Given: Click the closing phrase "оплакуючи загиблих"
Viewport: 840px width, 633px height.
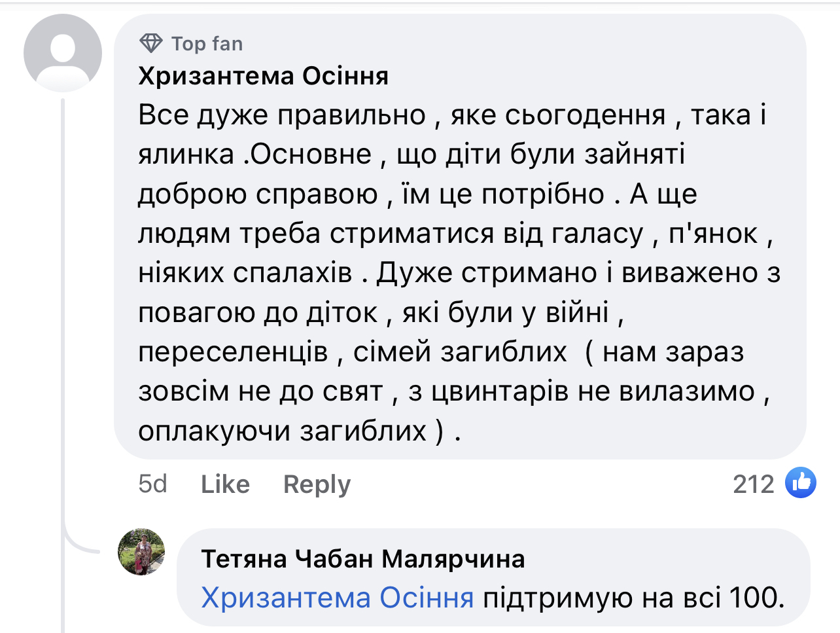Looking at the screenshot, I should click(282, 431).
